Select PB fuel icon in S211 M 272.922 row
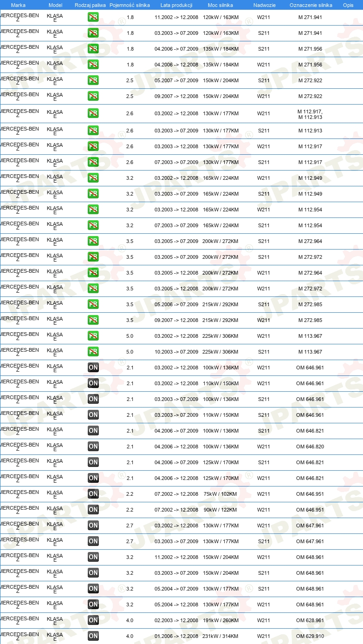The width and height of the screenshot is (363, 644). click(93, 80)
